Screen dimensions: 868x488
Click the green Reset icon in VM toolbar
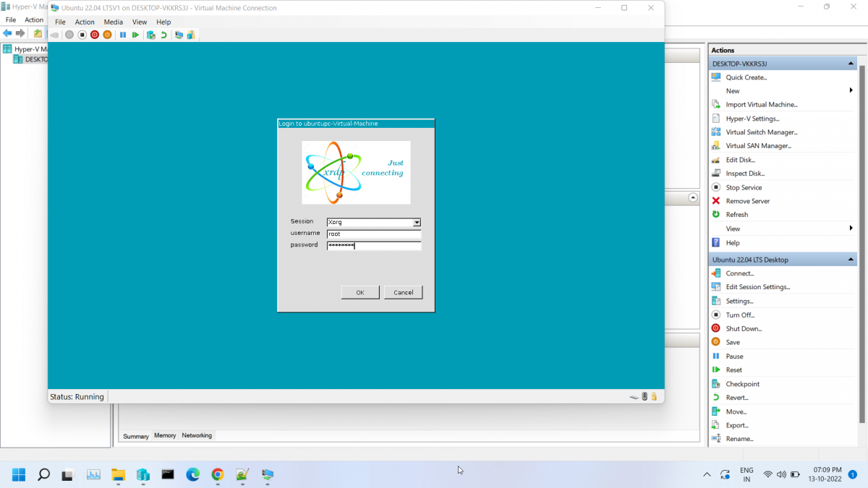pyautogui.click(x=135, y=35)
